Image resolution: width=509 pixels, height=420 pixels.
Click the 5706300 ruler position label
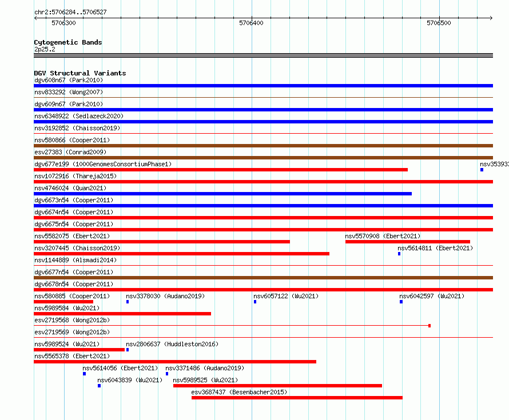point(63,23)
